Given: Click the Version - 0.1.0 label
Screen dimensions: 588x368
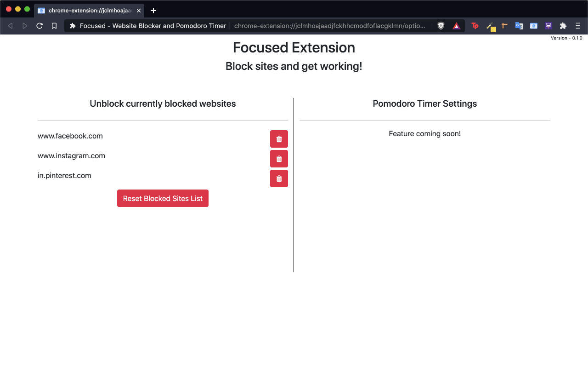Looking at the screenshot, I should pyautogui.click(x=566, y=38).
